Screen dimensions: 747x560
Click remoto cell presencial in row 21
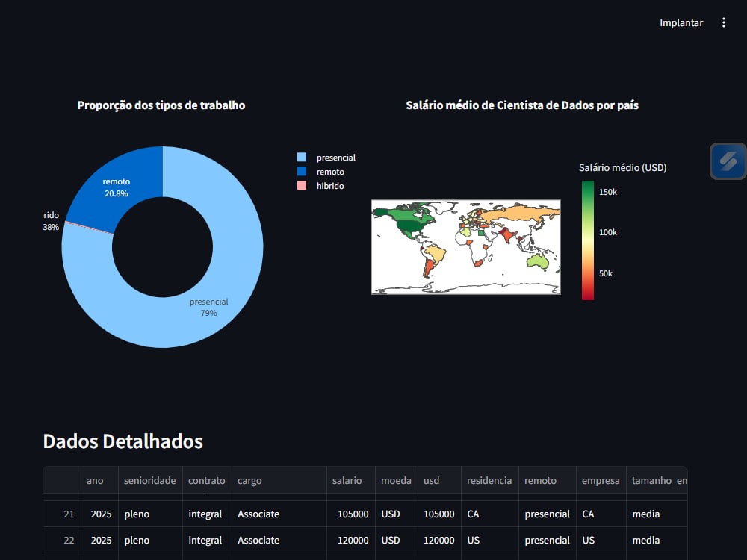tap(548, 514)
